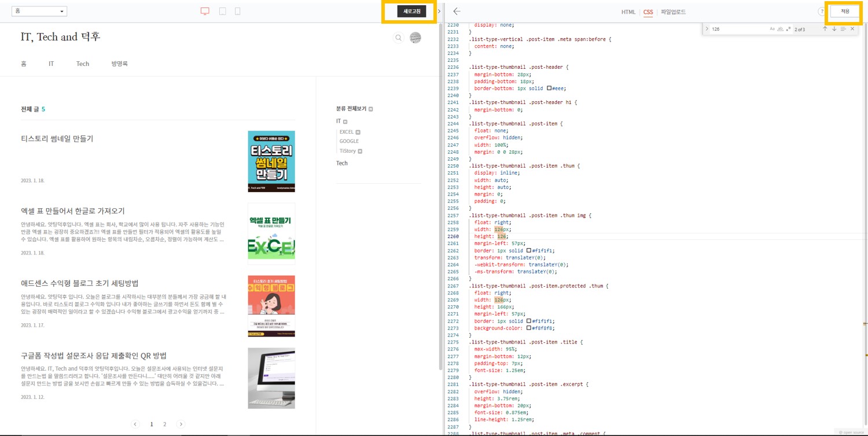Click the 전체 글 5 heading
The width and height of the screenshot is (868, 436).
click(33, 109)
